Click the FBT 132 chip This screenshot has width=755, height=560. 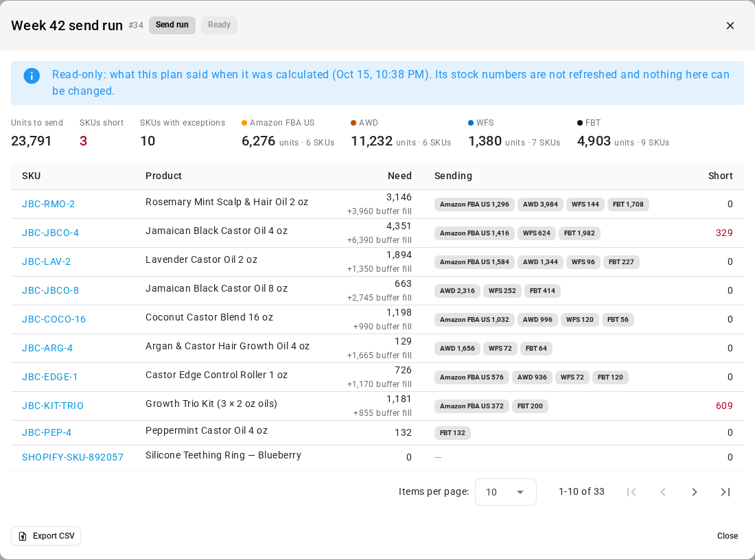click(452, 433)
